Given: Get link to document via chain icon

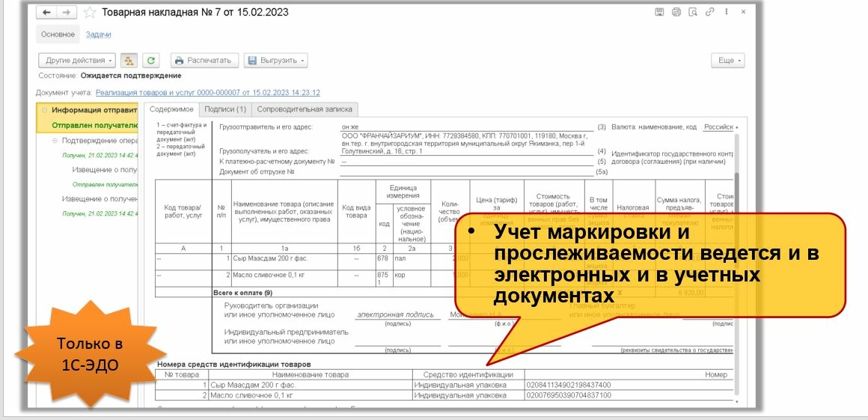Looking at the screenshot, I should click(x=709, y=12).
